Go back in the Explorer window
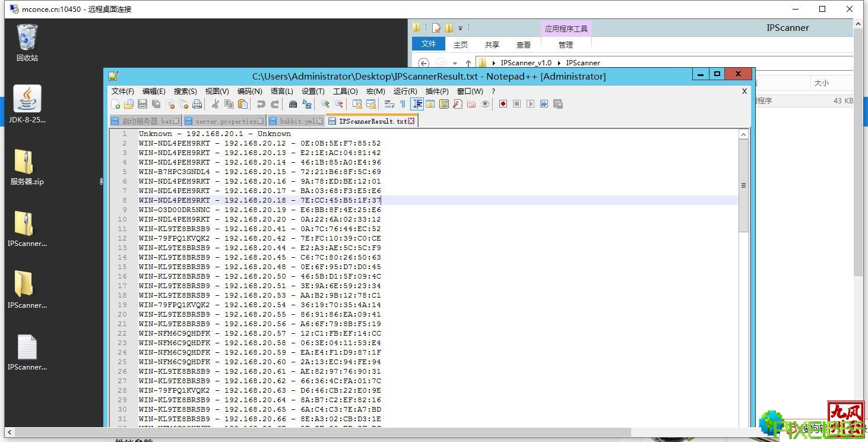 click(x=423, y=62)
